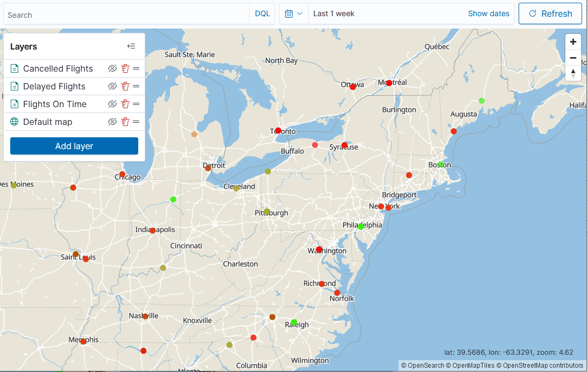588x372 pixels.
Task: Delete the Default map layer
Action: tap(125, 122)
